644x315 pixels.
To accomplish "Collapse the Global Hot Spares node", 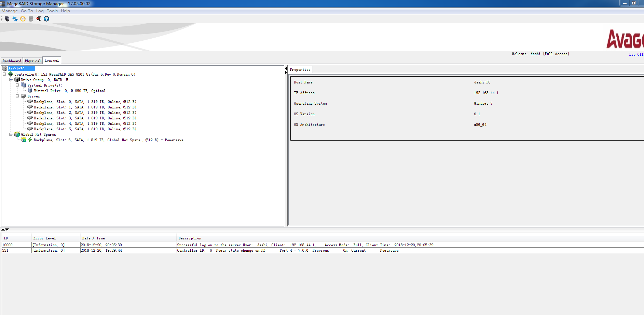I will (x=11, y=134).
